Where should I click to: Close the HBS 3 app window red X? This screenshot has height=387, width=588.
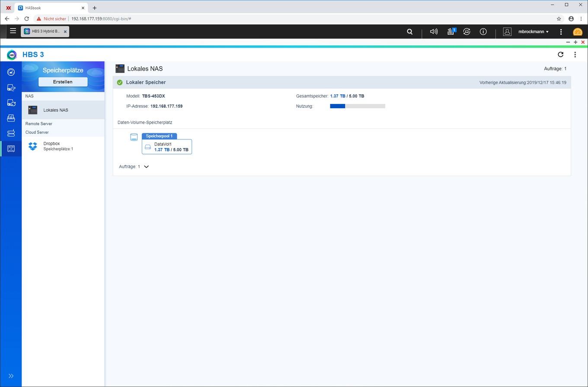coord(583,42)
